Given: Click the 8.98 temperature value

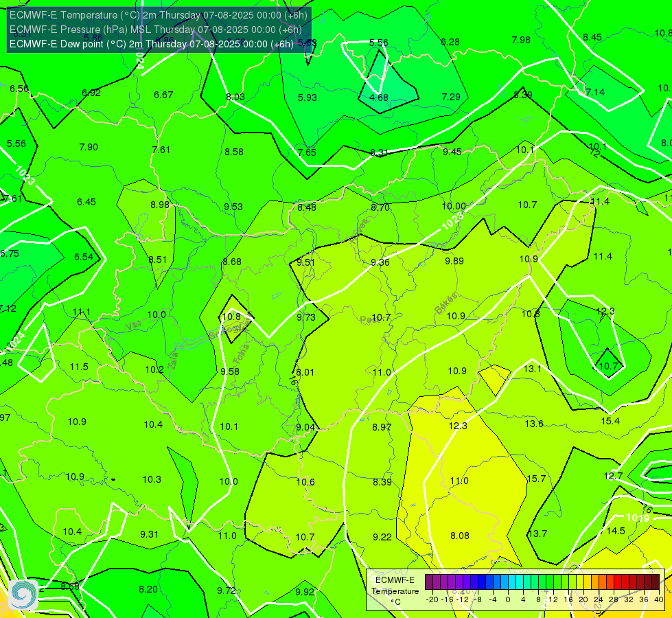Looking at the screenshot, I should (x=160, y=205).
